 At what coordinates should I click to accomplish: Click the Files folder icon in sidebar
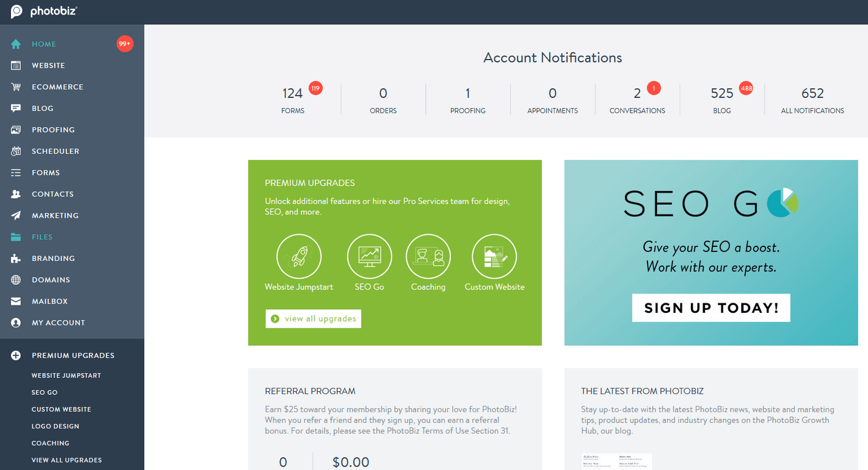16,237
